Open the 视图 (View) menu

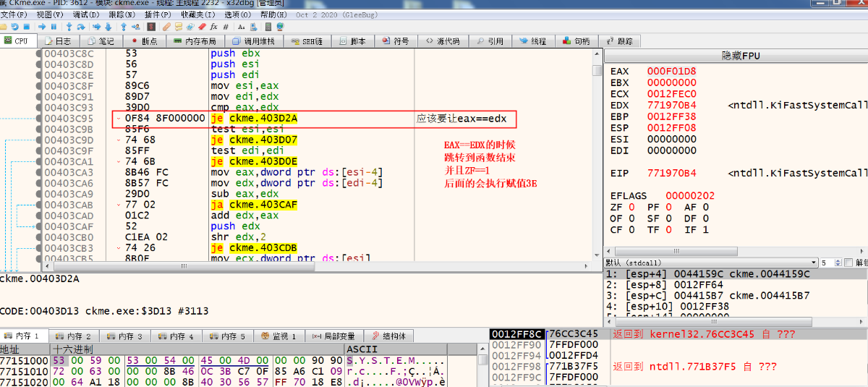pyautogui.click(x=50, y=14)
